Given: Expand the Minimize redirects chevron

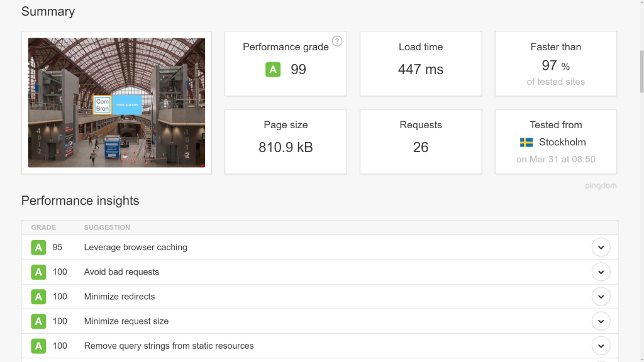Looking at the screenshot, I should [601, 297].
